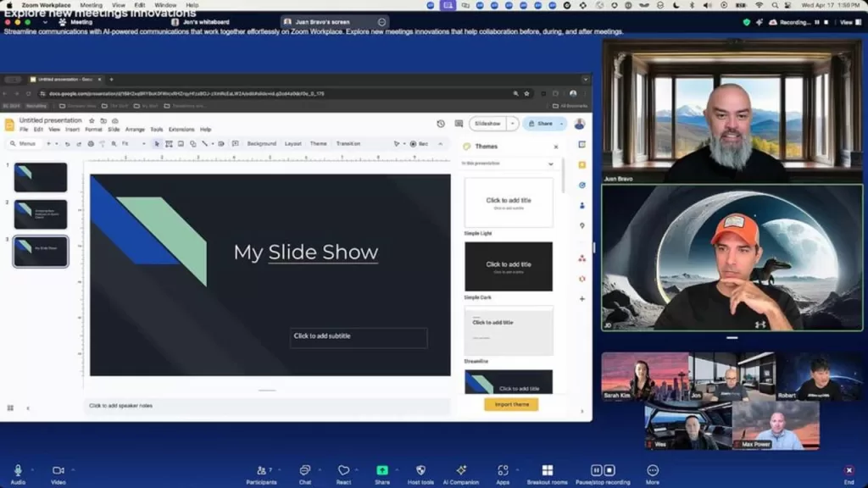The height and width of the screenshot is (488, 868).
Task: Open Slideshow dropdown arrow
Action: (x=512, y=124)
